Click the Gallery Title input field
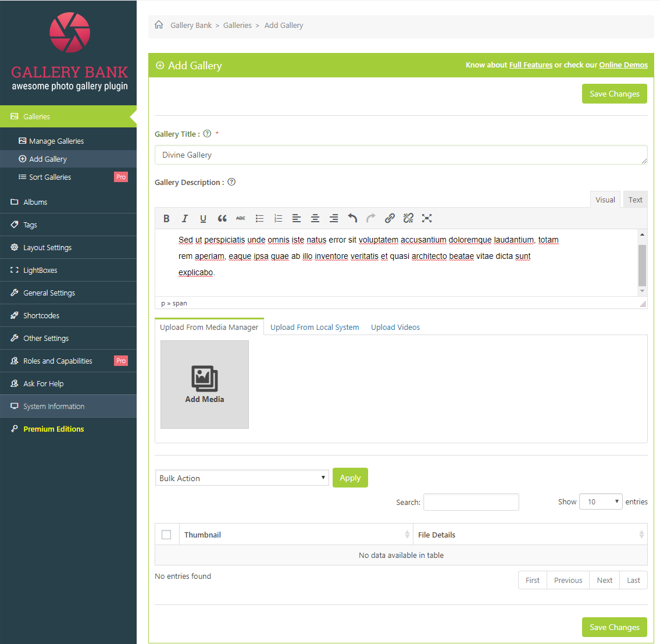Viewport: 660px width, 644px height. [401, 155]
